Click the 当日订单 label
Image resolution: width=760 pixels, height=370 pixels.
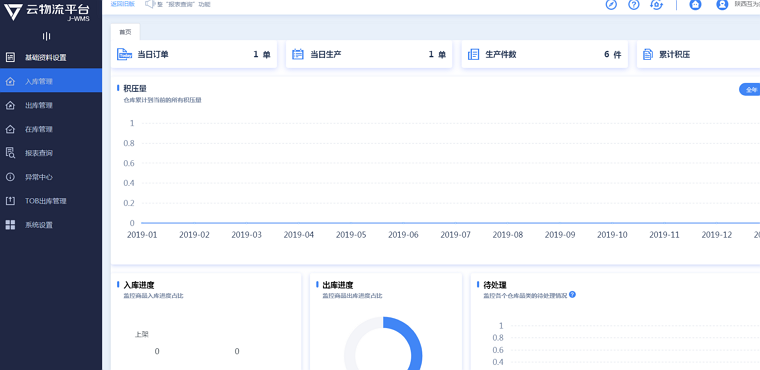tap(153, 54)
